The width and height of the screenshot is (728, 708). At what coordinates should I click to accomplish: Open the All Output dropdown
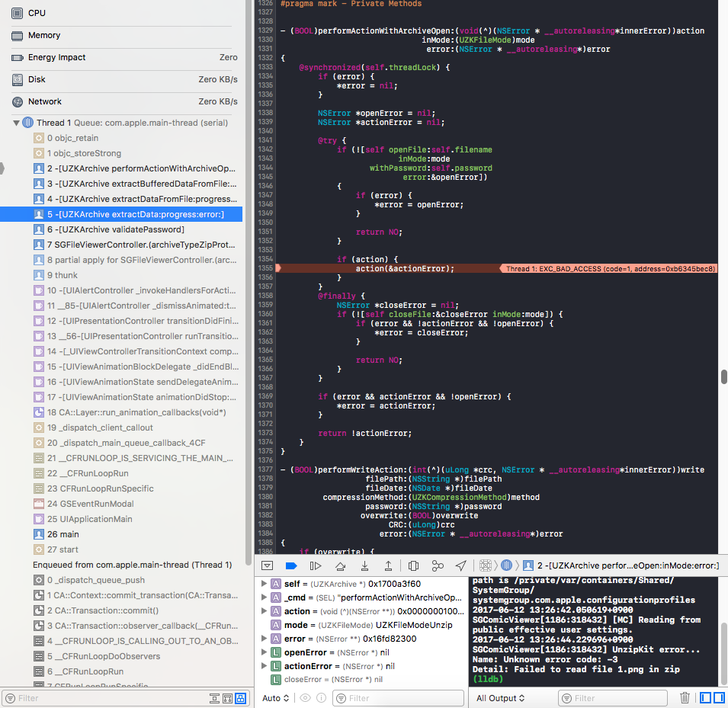(x=501, y=698)
